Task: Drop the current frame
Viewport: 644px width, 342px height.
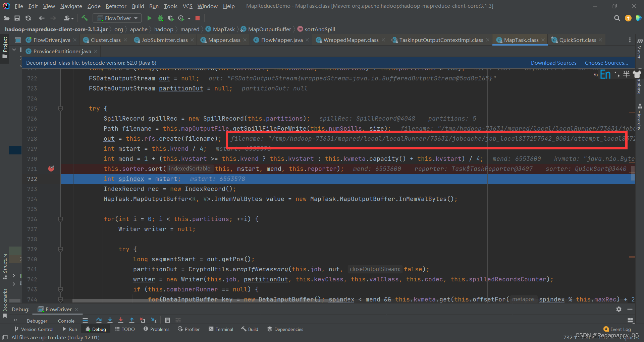Action: [143, 320]
